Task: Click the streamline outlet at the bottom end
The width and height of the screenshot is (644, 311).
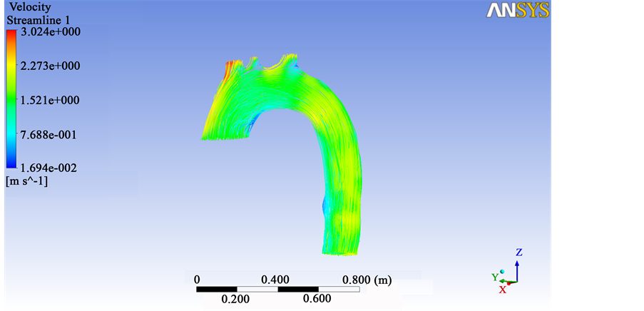Action: coord(344,250)
